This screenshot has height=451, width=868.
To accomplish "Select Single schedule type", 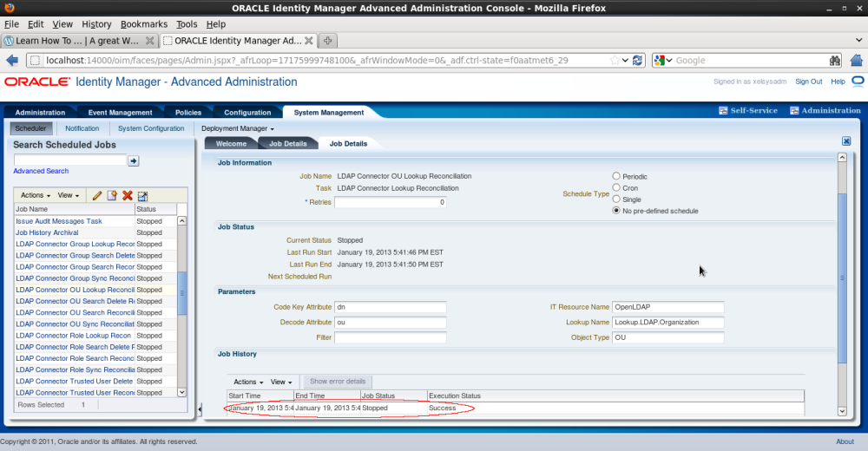I will click(616, 199).
